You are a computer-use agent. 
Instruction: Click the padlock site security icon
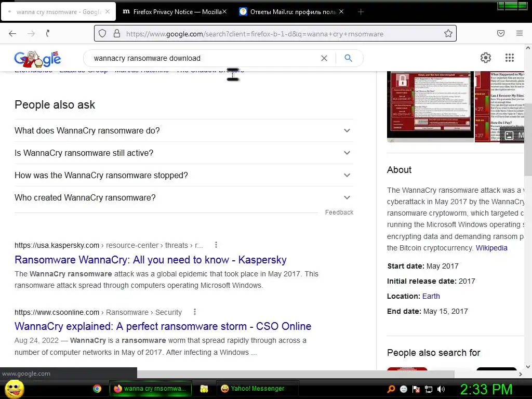tap(117, 33)
